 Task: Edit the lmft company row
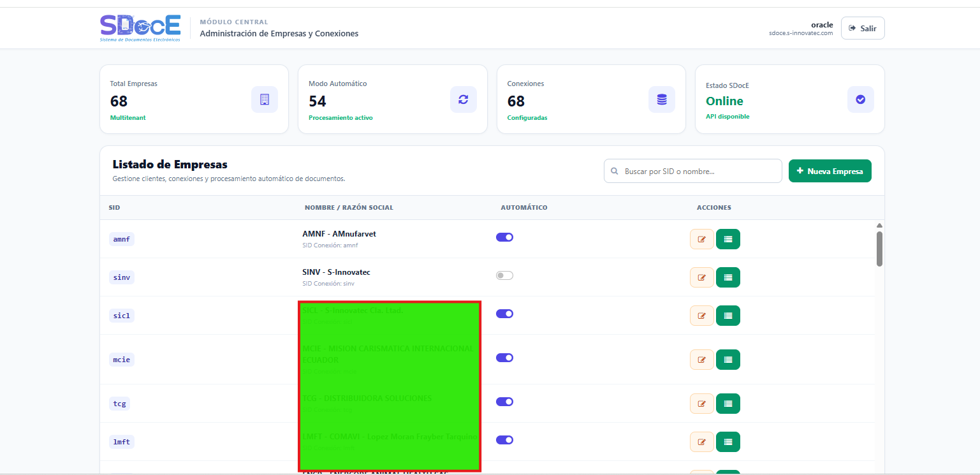click(x=702, y=442)
